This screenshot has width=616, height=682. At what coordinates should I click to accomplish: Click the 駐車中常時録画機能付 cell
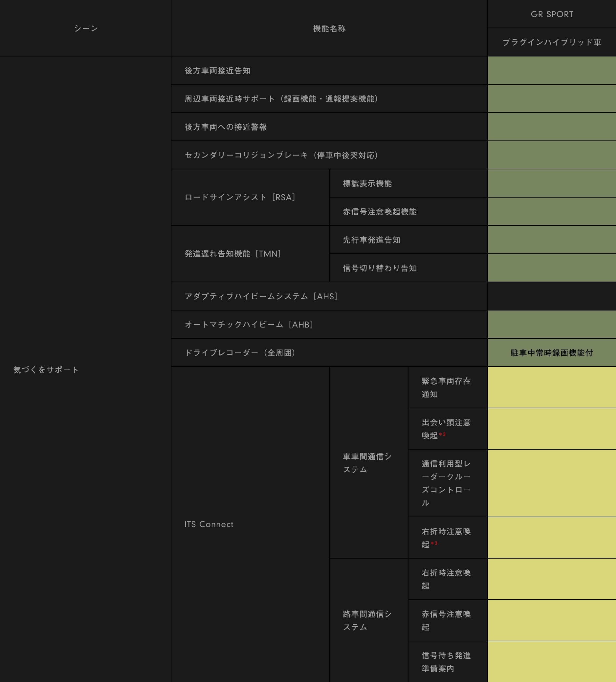click(552, 353)
